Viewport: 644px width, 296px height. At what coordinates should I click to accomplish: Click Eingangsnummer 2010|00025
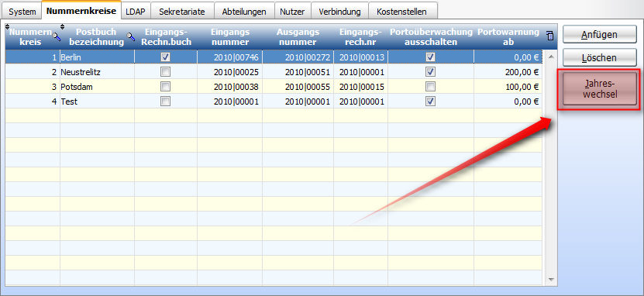pyautogui.click(x=230, y=72)
